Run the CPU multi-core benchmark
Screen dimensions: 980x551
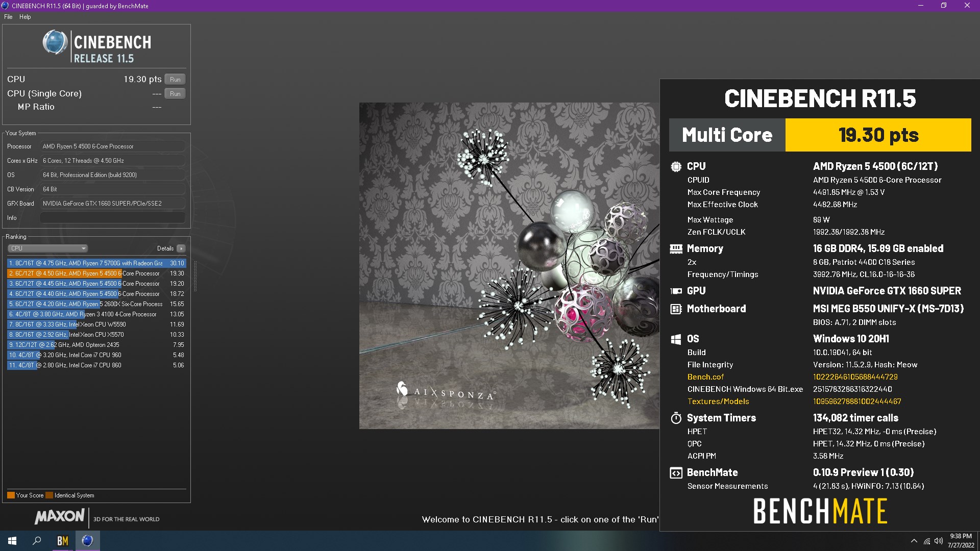(175, 80)
